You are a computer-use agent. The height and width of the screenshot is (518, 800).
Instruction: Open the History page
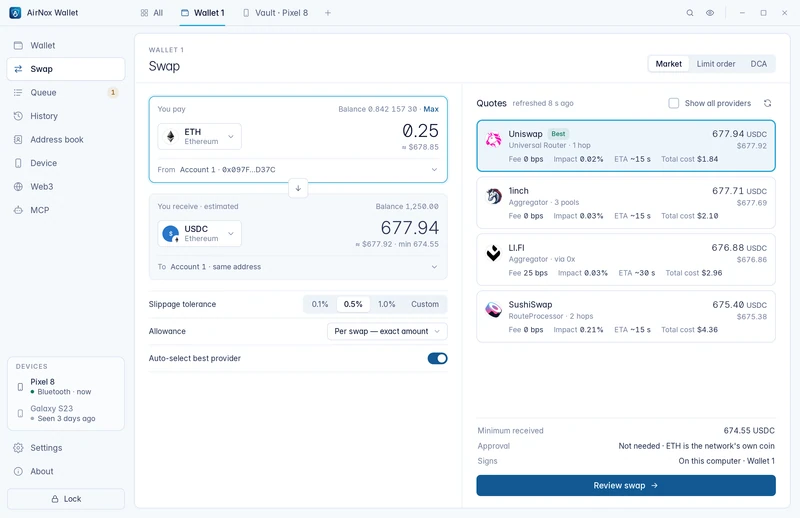66,116
